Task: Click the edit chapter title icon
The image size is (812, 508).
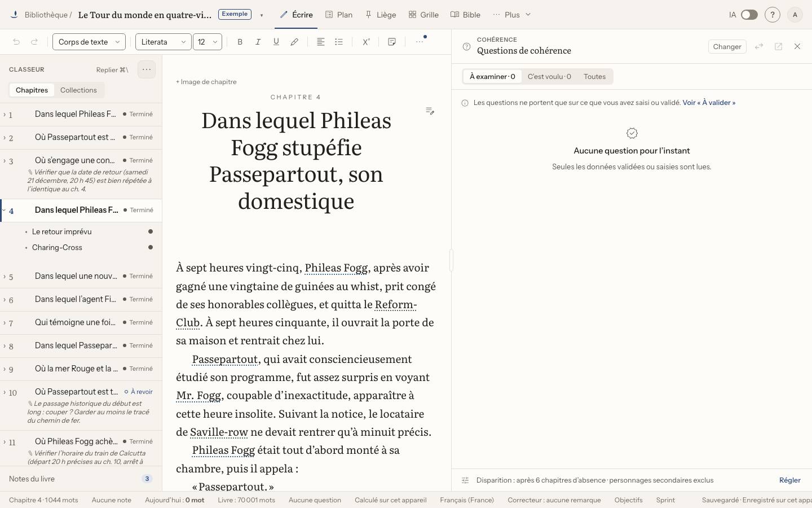Action: [x=430, y=111]
